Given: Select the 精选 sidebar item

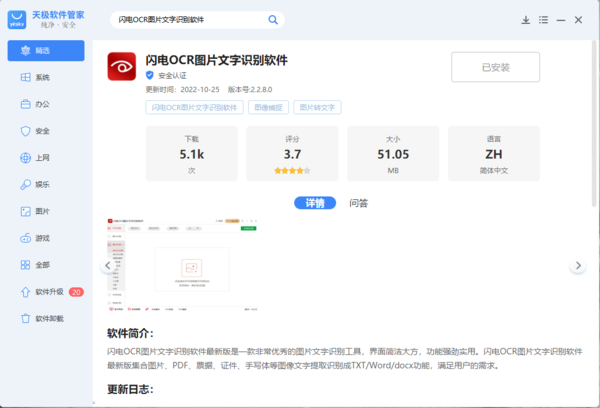Looking at the screenshot, I should click(43, 50).
